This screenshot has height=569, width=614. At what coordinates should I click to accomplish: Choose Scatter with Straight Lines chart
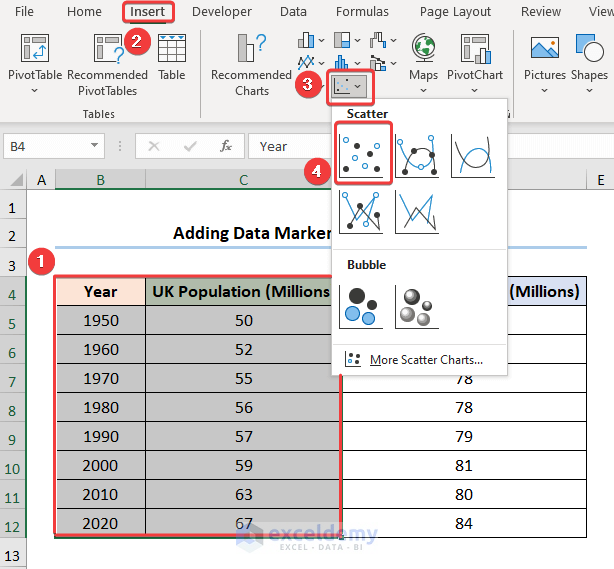point(417,211)
